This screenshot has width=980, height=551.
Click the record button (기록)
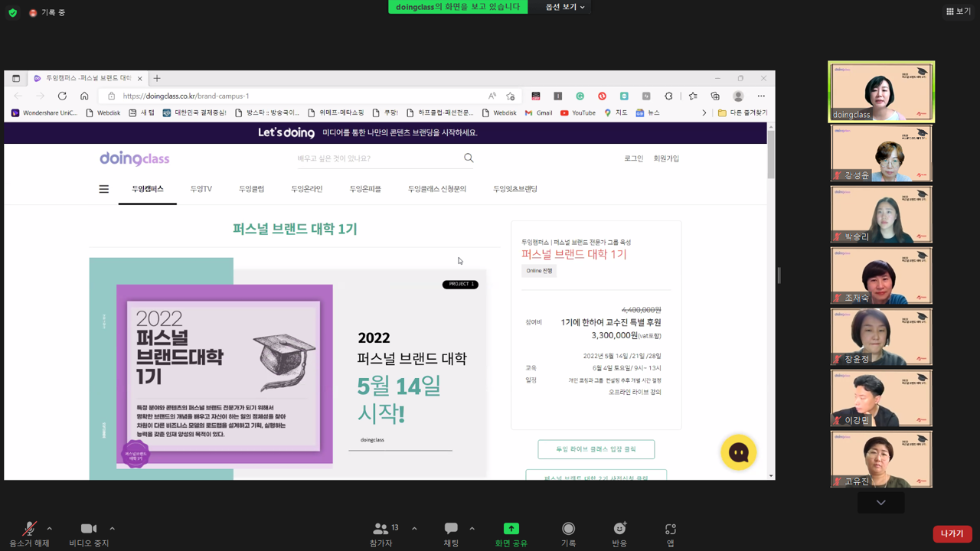[568, 533]
